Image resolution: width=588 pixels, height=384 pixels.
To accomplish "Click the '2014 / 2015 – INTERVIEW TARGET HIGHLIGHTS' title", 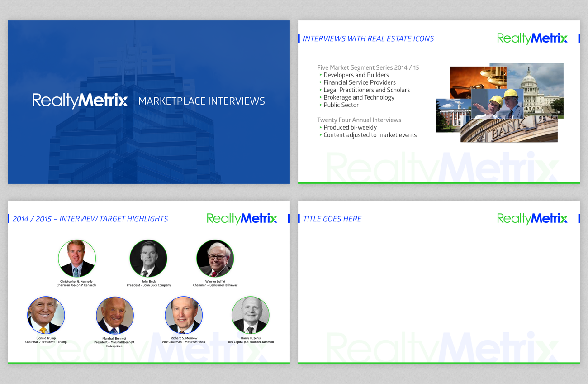I will point(90,219).
